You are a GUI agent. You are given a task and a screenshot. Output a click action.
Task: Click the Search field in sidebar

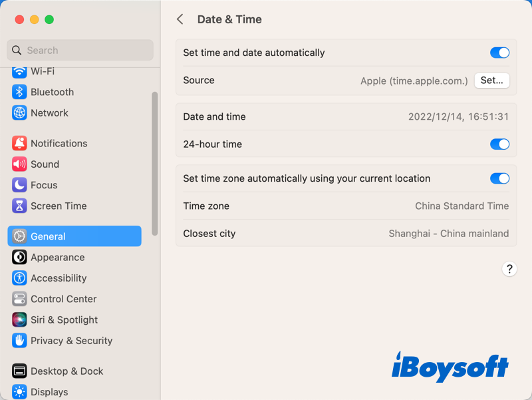click(80, 50)
